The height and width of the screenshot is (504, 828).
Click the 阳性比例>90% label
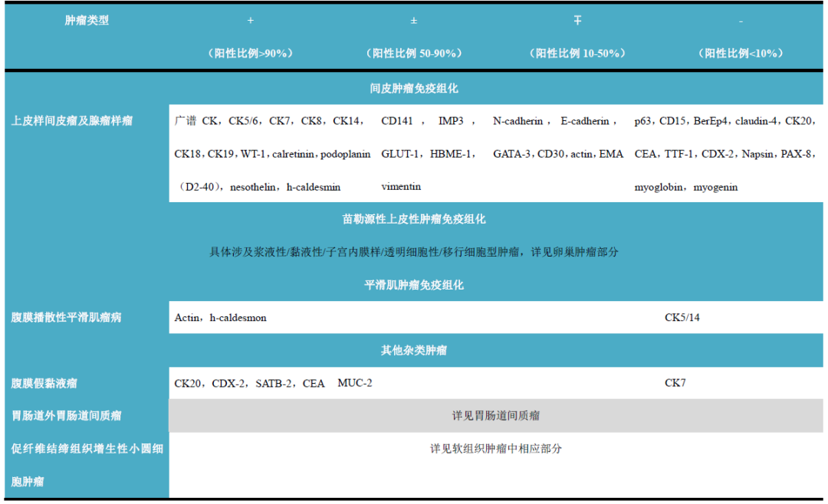click(250, 54)
